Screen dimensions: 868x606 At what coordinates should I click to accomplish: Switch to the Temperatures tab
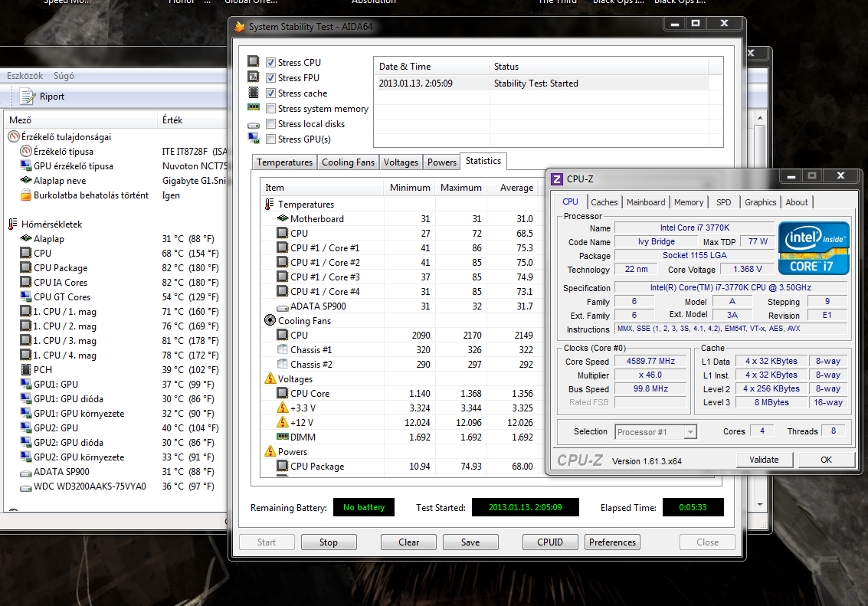click(x=284, y=162)
